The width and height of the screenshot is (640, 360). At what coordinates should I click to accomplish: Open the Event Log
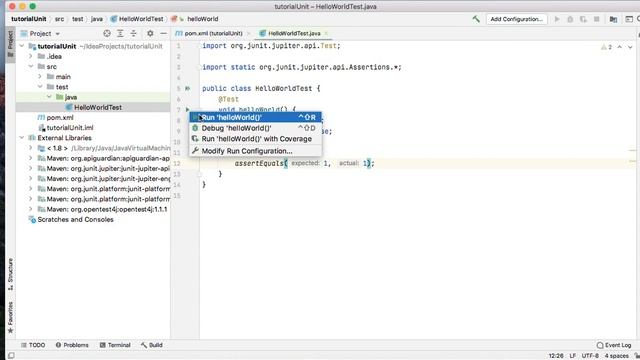[x=614, y=345]
